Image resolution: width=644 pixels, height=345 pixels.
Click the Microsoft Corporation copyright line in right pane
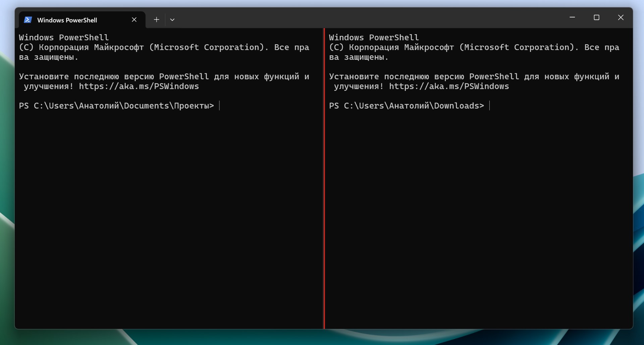(474, 48)
